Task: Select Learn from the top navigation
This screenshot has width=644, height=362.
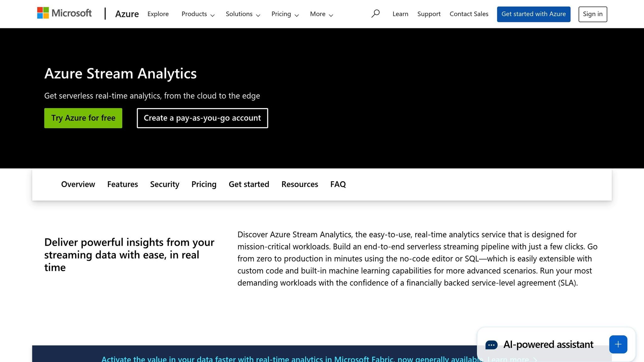Action: click(400, 14)
